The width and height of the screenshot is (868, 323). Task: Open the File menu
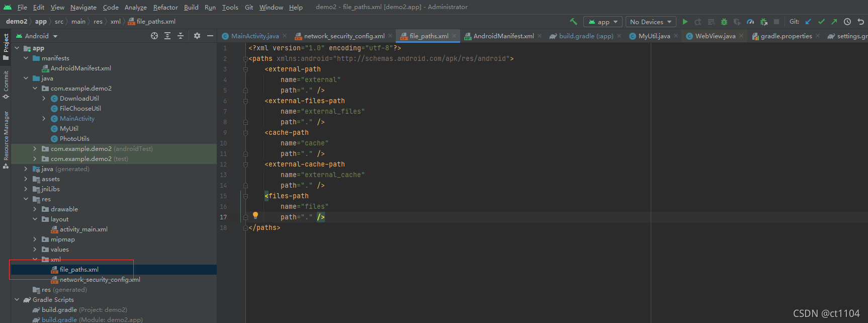coord(22,7)
